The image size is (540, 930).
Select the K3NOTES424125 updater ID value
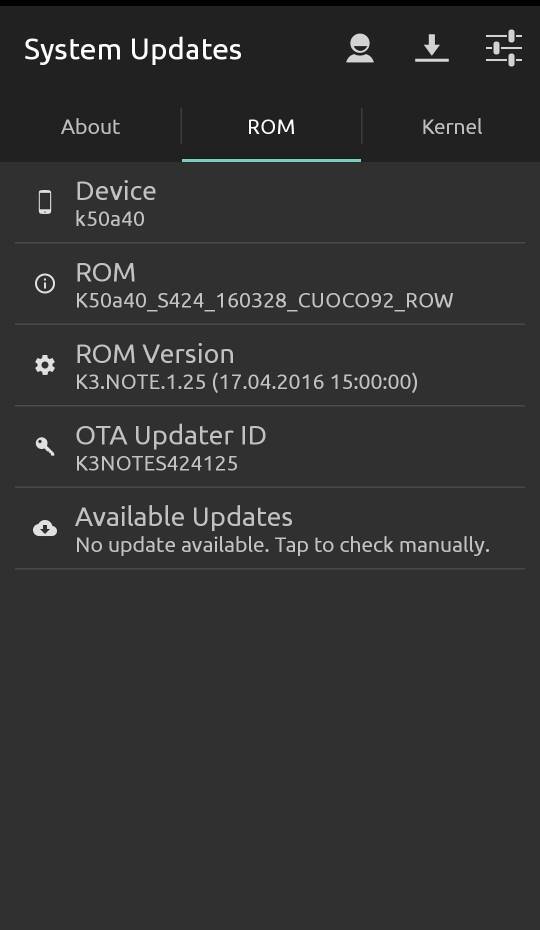[x=157, y=463]
